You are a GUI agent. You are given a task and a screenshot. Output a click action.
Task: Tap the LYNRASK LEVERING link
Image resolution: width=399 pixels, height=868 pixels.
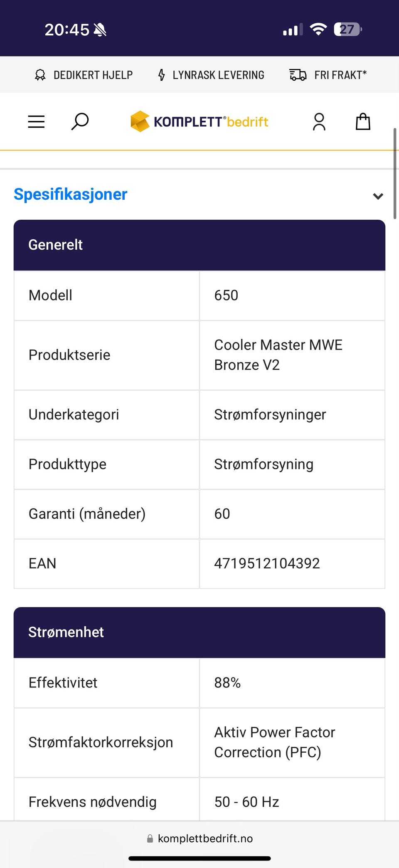[x=218, y=75]
